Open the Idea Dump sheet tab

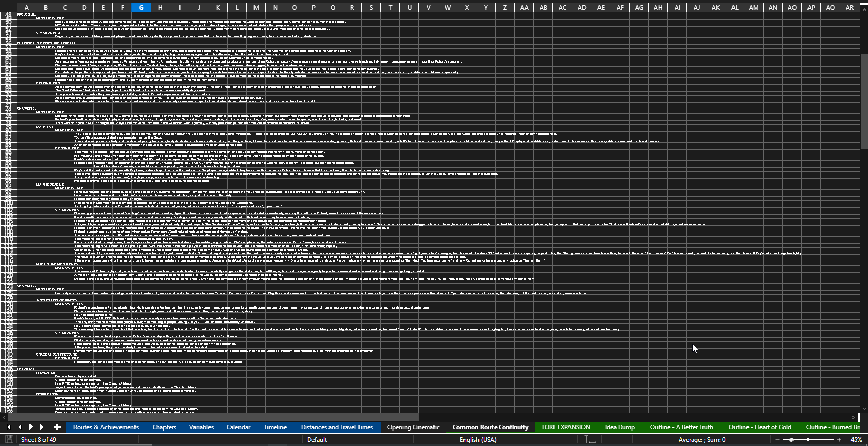tap(620, 427)
